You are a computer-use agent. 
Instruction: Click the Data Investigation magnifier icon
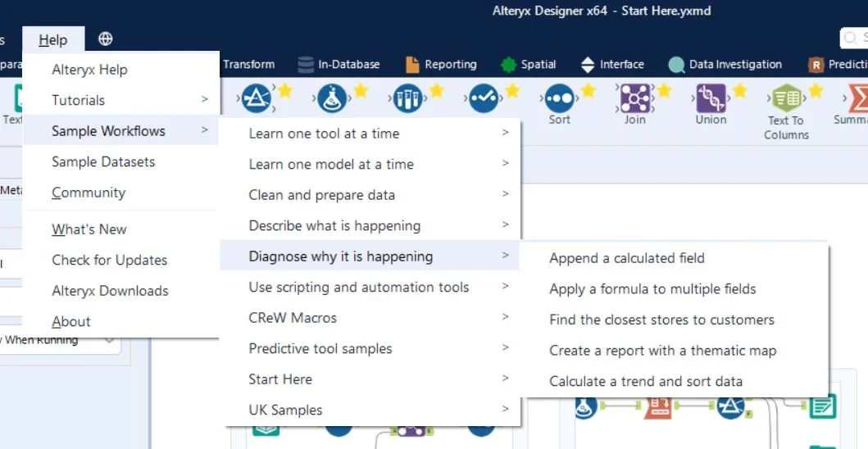676,65
